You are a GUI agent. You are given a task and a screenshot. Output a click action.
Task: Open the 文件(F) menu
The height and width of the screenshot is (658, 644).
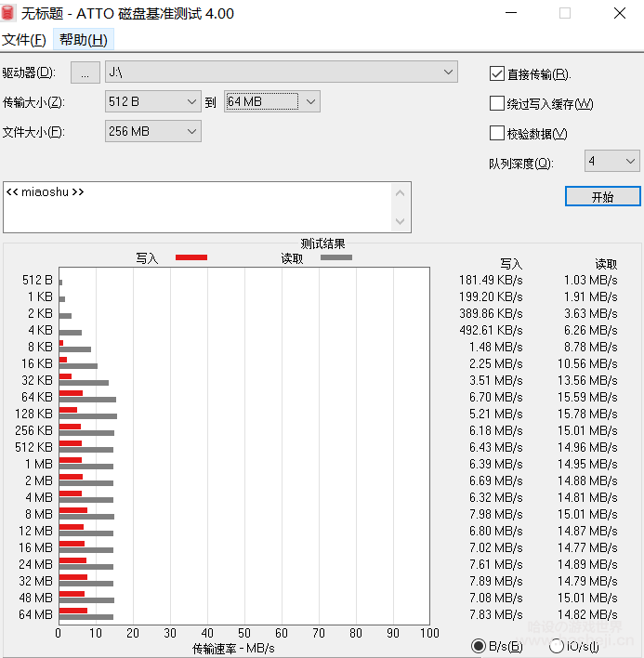pyautogui.click(x=24, y=40)
